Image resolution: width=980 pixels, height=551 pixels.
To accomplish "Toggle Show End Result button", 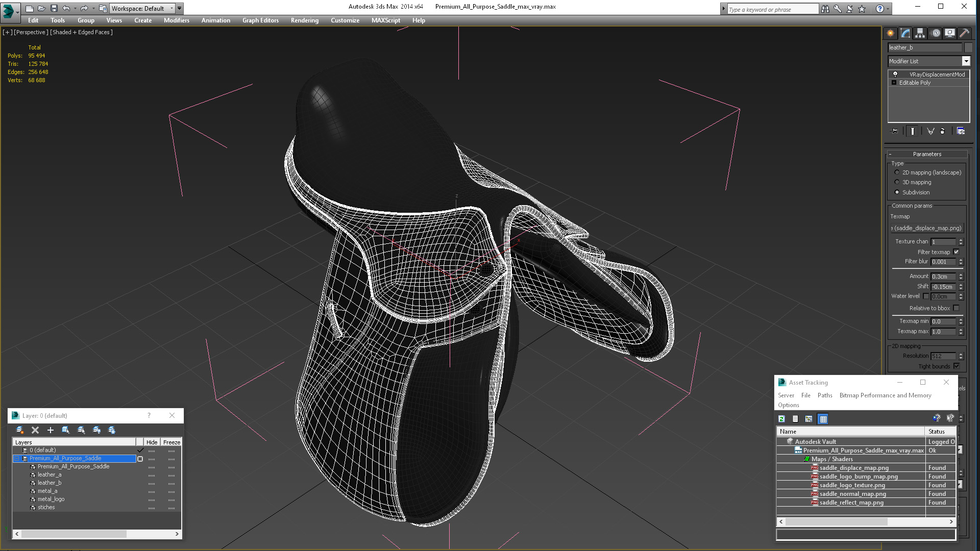I will click(913, 131).
